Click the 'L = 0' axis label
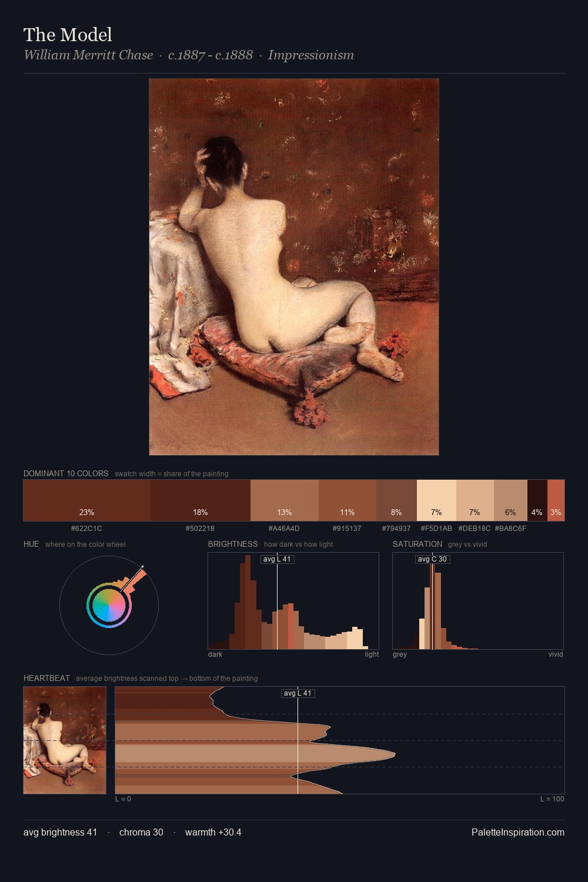Screen dimensions: 588x882 123,799
